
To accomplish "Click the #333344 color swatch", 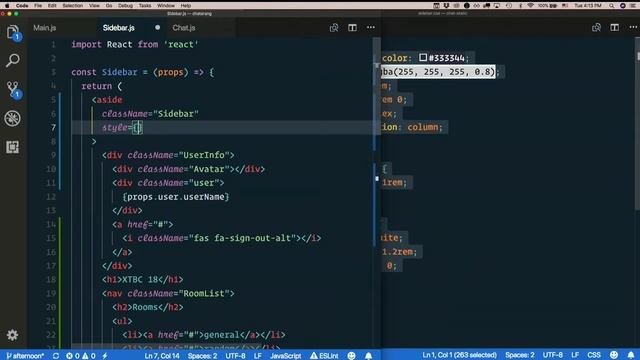I will tap(423, 58).
